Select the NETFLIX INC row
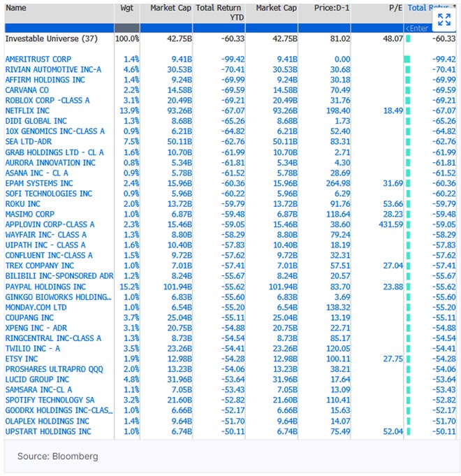The width and height of the screenshot is (461, 476). pos(29,111)
